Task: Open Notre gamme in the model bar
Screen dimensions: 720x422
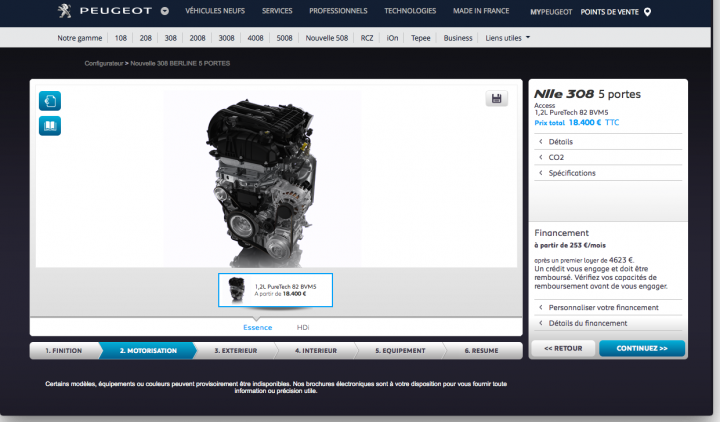Action: [x=79, y=38]
